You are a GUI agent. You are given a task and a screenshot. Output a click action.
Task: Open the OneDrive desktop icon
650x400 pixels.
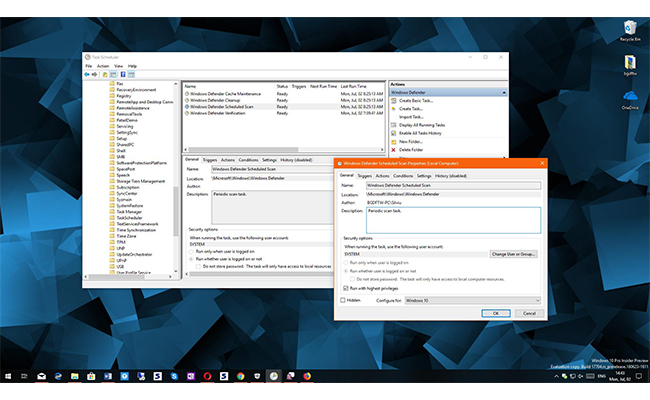629,96
